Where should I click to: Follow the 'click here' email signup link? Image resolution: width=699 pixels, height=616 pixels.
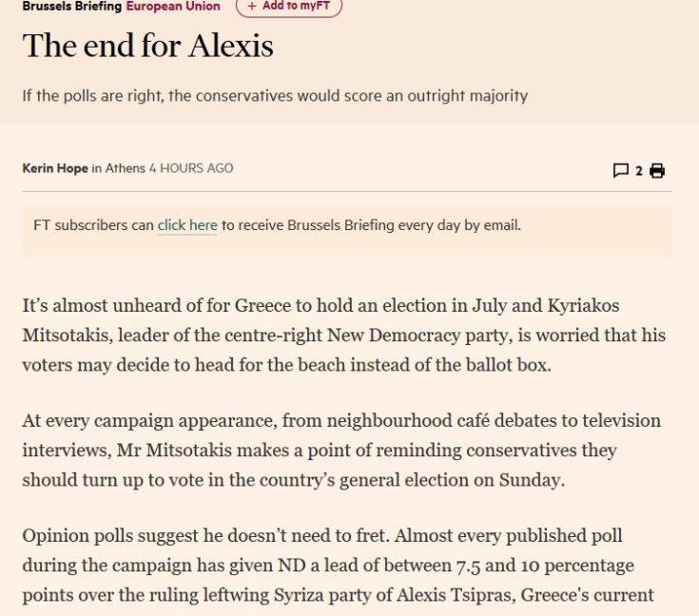187,225
